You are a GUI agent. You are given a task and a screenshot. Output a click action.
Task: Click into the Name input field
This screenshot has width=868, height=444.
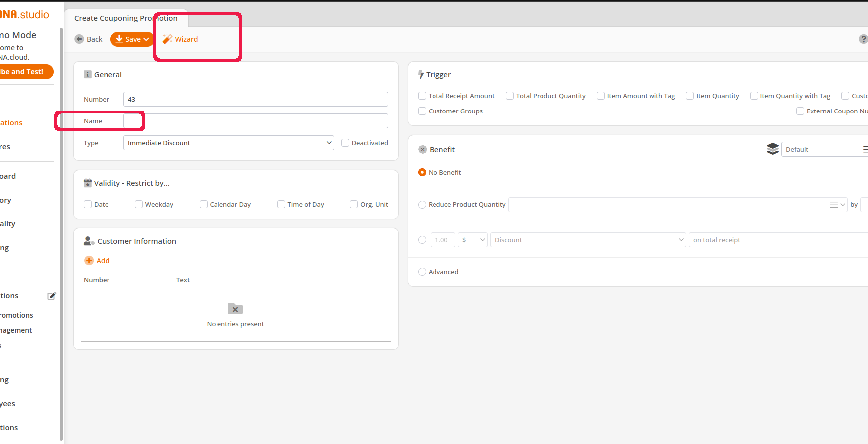point(255,121)
